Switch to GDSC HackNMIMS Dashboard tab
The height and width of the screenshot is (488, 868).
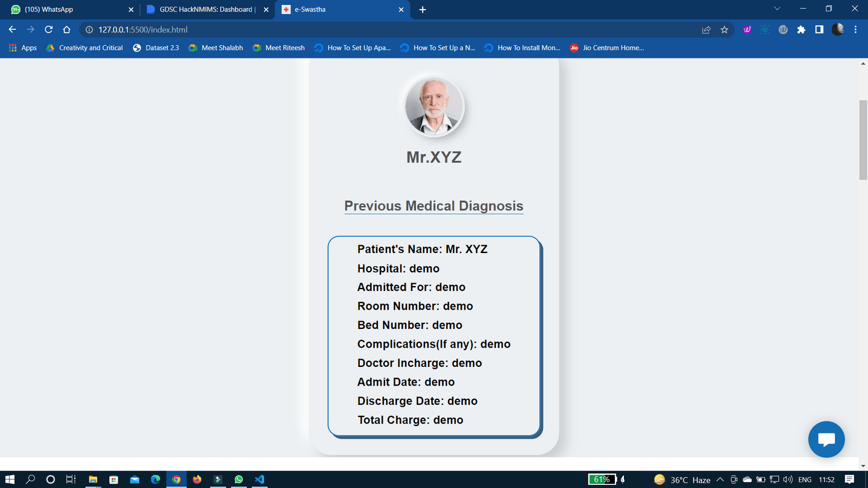pos(207,10)
